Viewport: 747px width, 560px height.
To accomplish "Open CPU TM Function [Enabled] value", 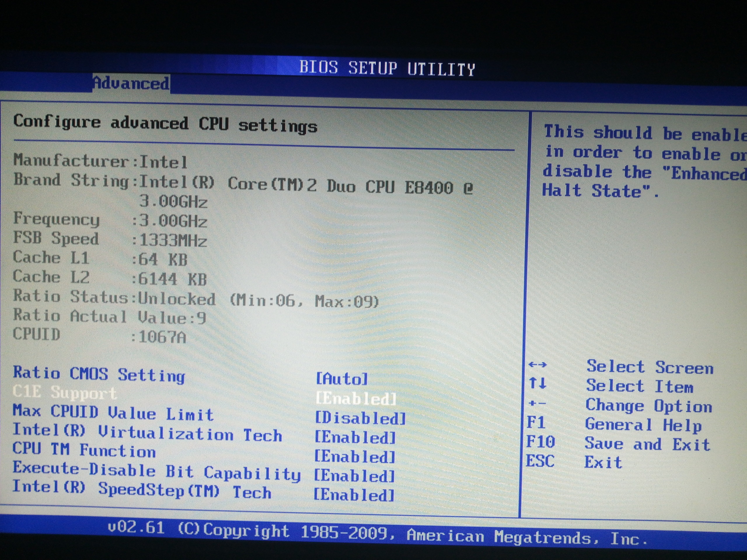I will pyautogui.click(x=355, y=457).
